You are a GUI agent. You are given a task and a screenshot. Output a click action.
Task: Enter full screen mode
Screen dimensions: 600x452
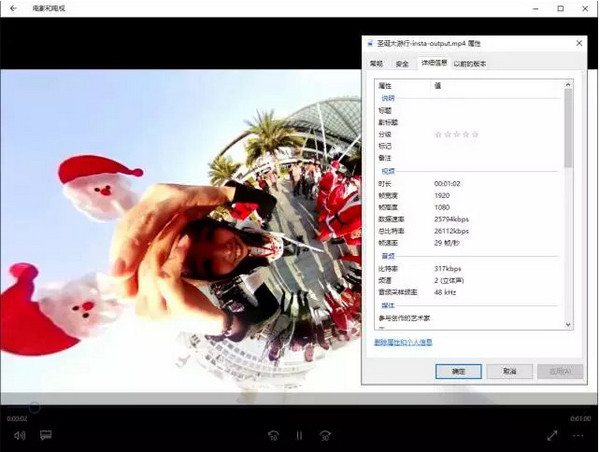552,436
